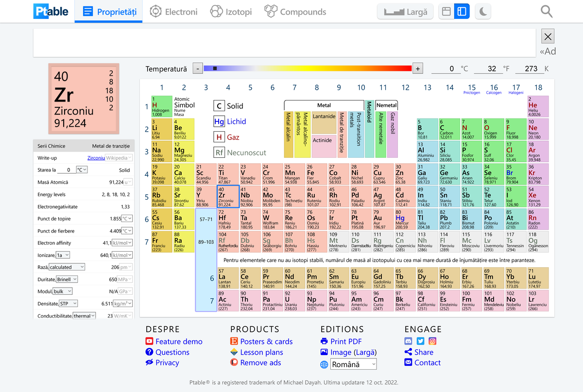The height and width of the screenshot is (392, 583).
Task: Open the Densitate STP dropdown
Action: click(68, 304)
